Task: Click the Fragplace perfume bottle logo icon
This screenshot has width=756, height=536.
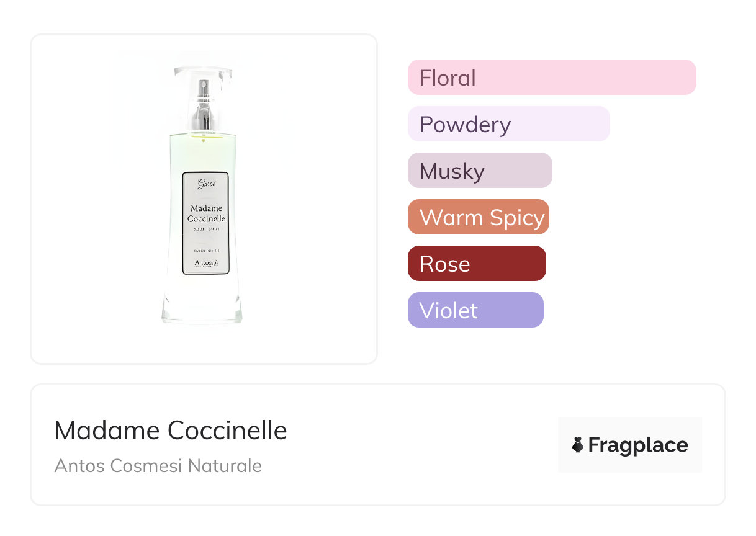Action: (x=578, y=445)
